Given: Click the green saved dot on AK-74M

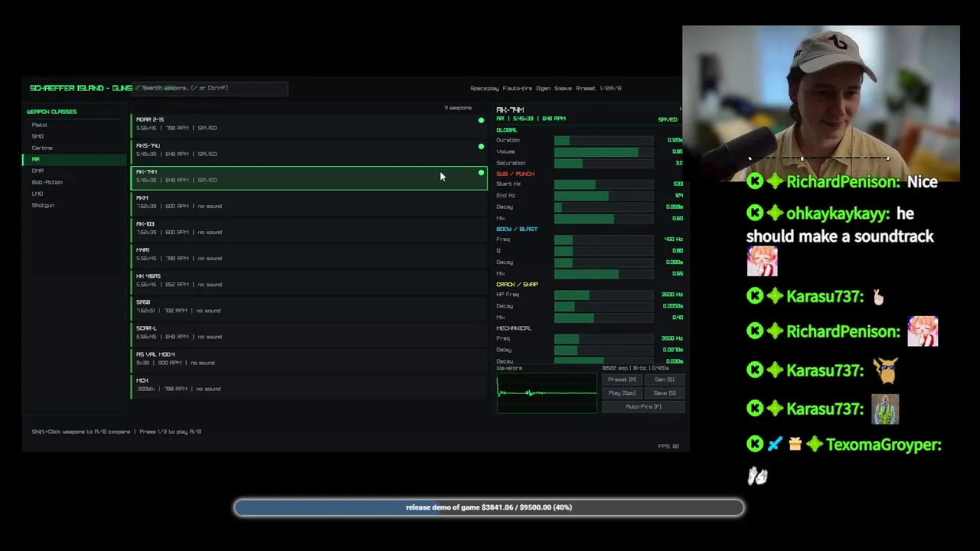Looking at the screenshot, I should tap(481, 173).
